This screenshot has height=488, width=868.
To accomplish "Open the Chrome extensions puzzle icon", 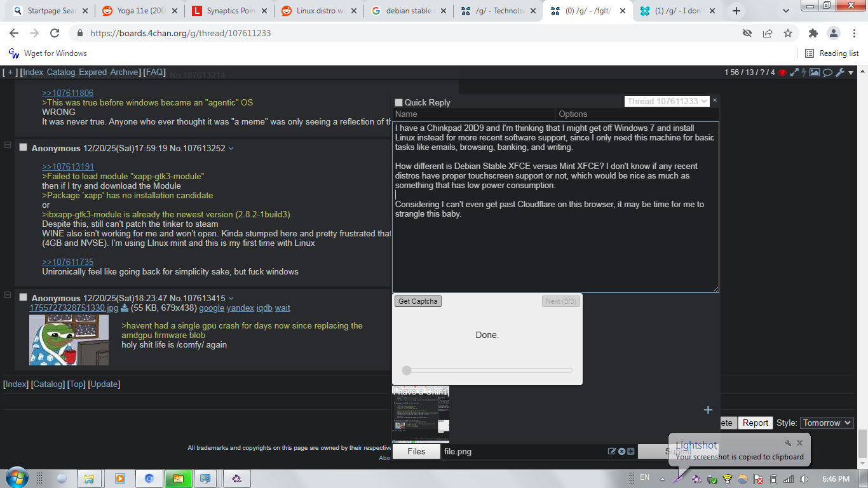I will (x=813, y=33).
